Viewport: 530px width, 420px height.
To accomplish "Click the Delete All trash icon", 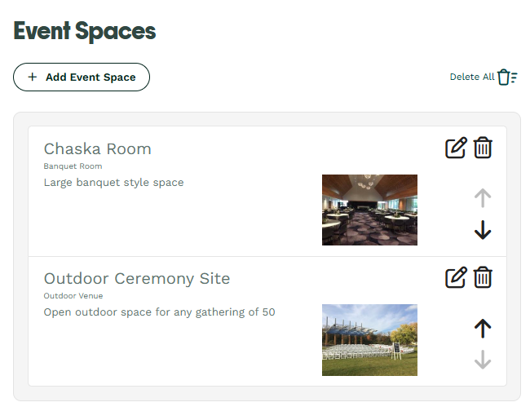I will click(x=507, y=77).
